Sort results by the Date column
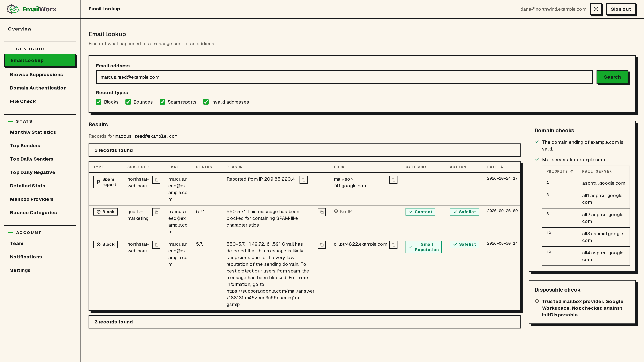The image size is (644, 362). (495, 167)
